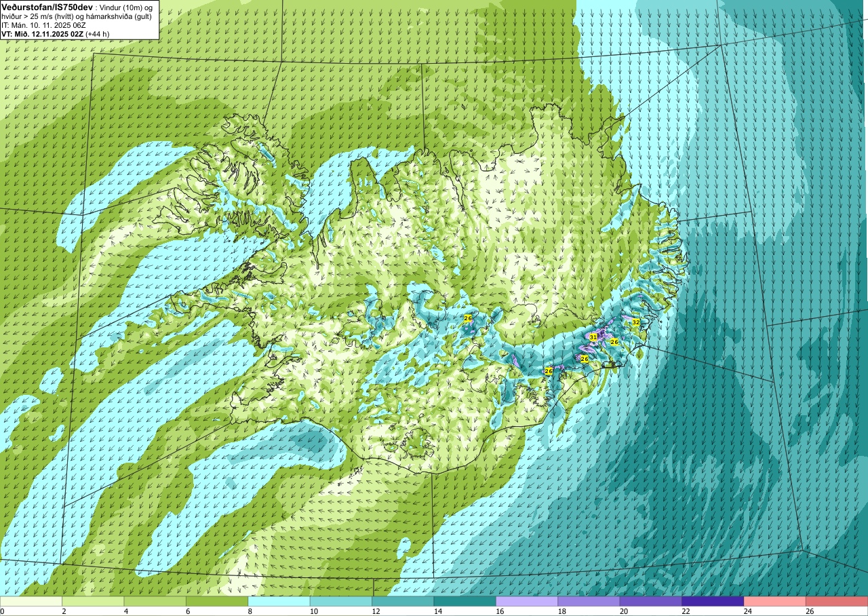Click the legend tick label '8'

tap(250, 611)
